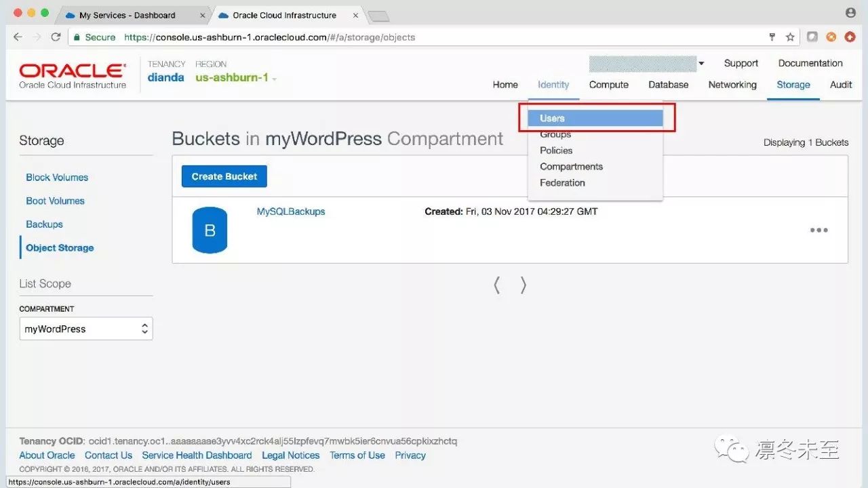Open the Privacy footer link
The width and height of the screenshot is (868, 488).
410,455
